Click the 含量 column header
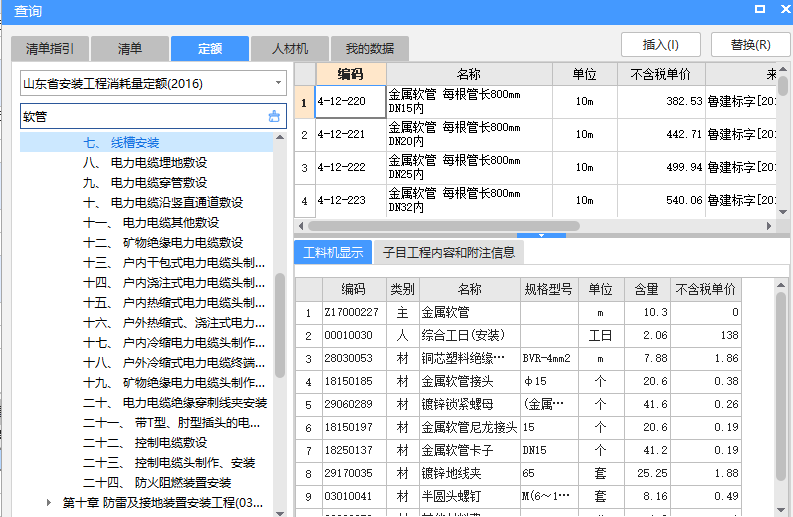This screenshot has height=517, width=793. 647,289
